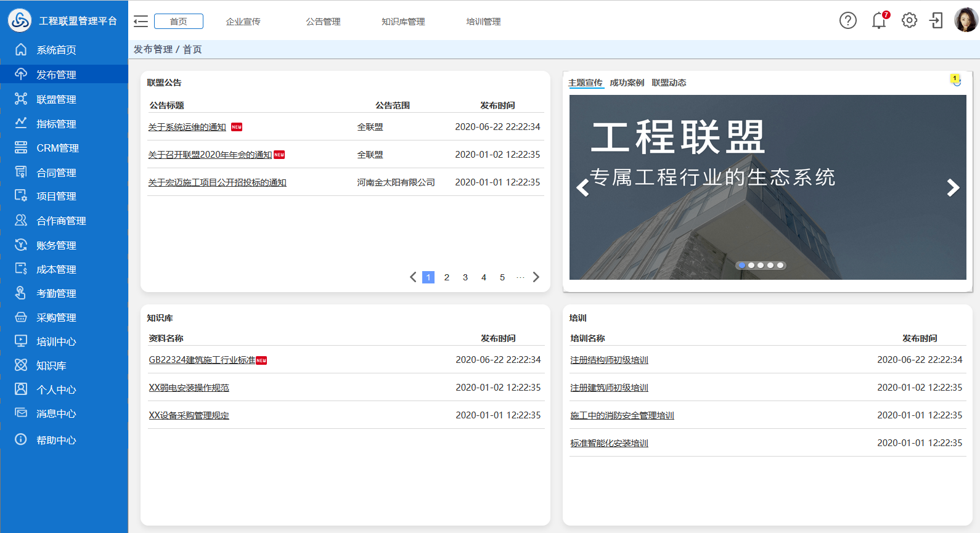Screen dimensions: 980x533
Task: Open the settings gear icon
Action: pos(909,21)
